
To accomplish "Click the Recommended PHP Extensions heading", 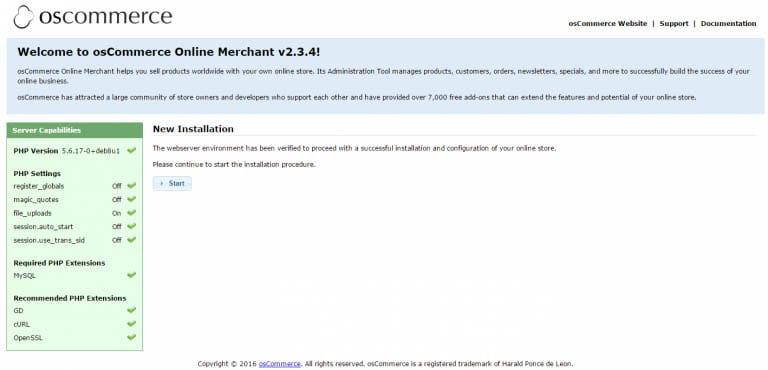I will click(x=70, y=298).
